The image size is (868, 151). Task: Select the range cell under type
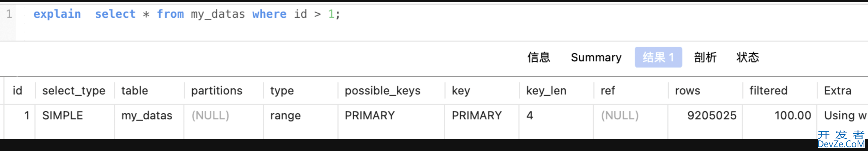click(x=285, y=116)
